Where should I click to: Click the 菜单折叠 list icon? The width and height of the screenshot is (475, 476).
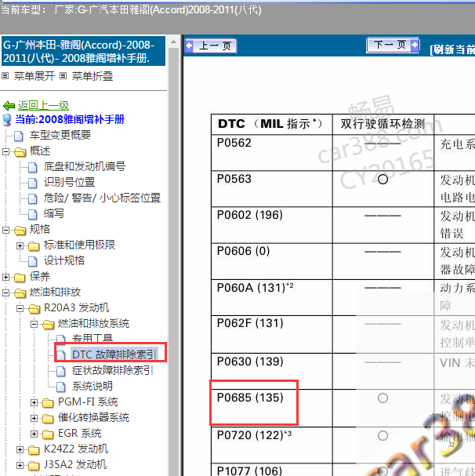click(63, 76)
